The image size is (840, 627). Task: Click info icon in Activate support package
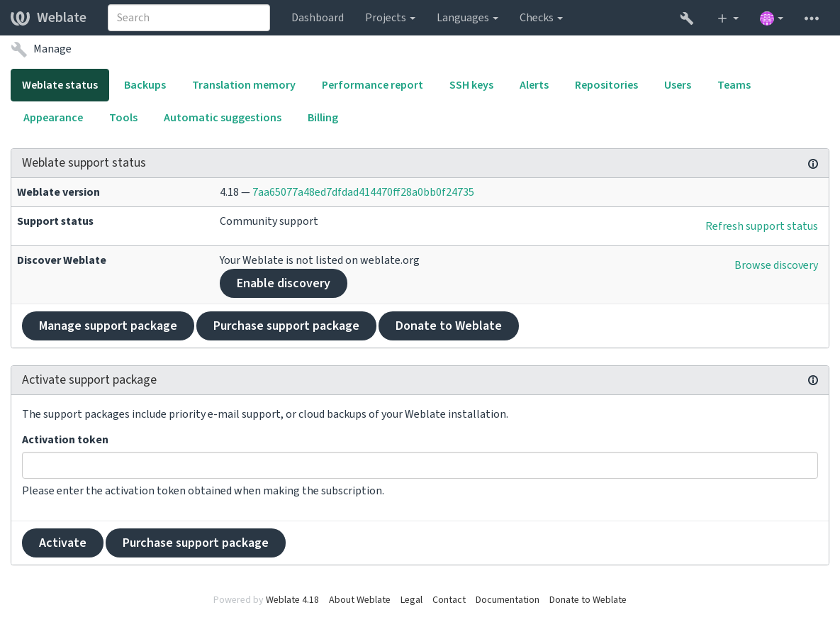point(812,380)
